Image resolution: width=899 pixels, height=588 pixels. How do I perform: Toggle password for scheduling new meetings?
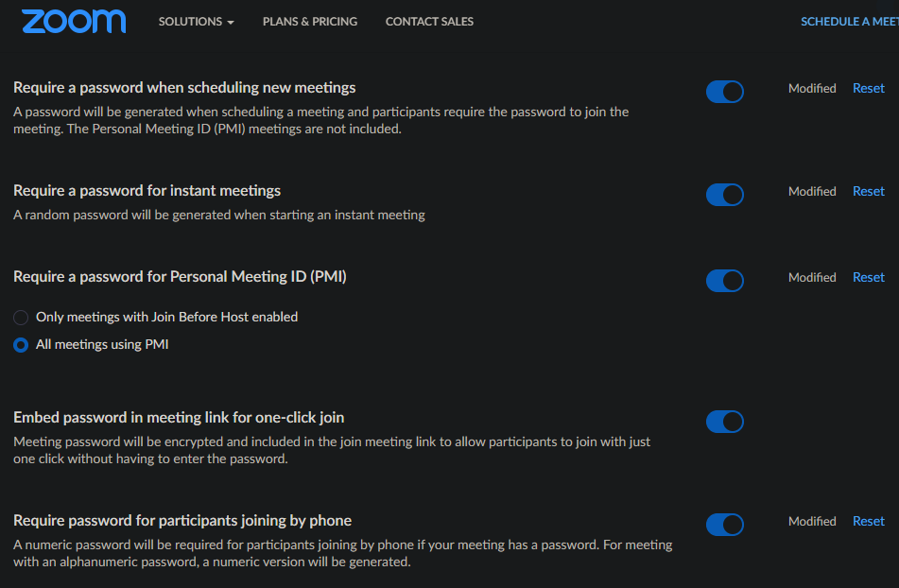click(725, 92)
